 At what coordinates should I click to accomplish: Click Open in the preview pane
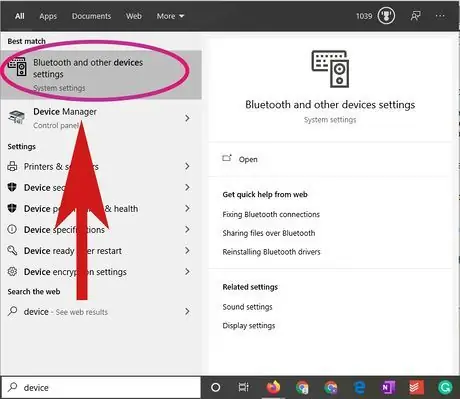pos(248,159)
